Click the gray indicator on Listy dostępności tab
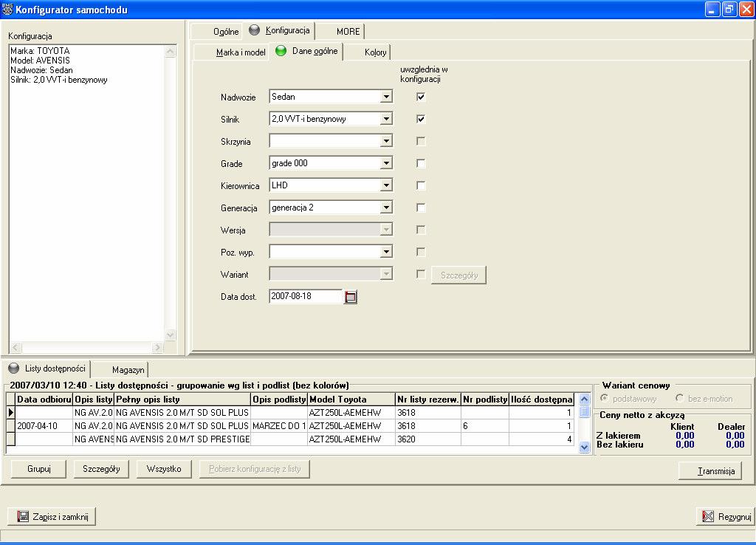756x545 pixels. (x=14, y=369)
